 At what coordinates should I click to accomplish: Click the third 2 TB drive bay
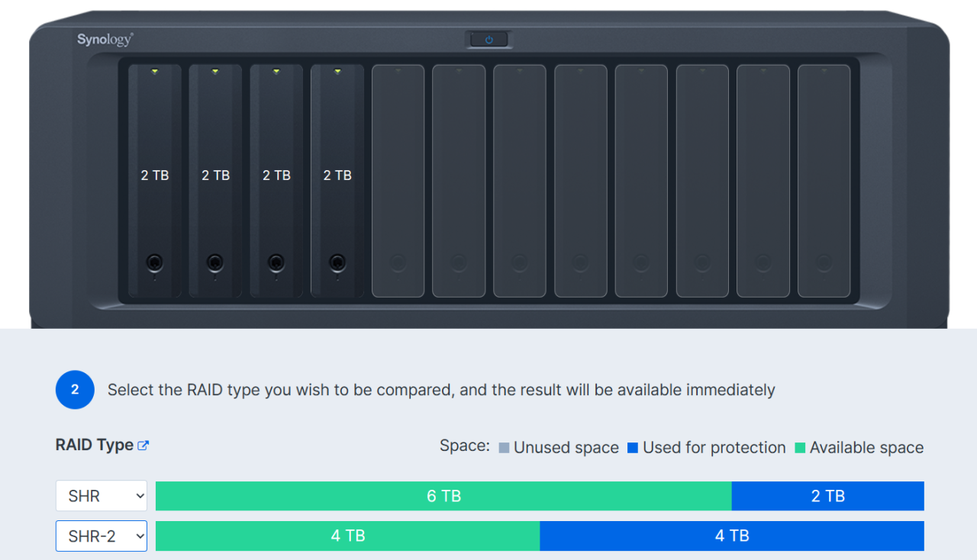[276, 179]
